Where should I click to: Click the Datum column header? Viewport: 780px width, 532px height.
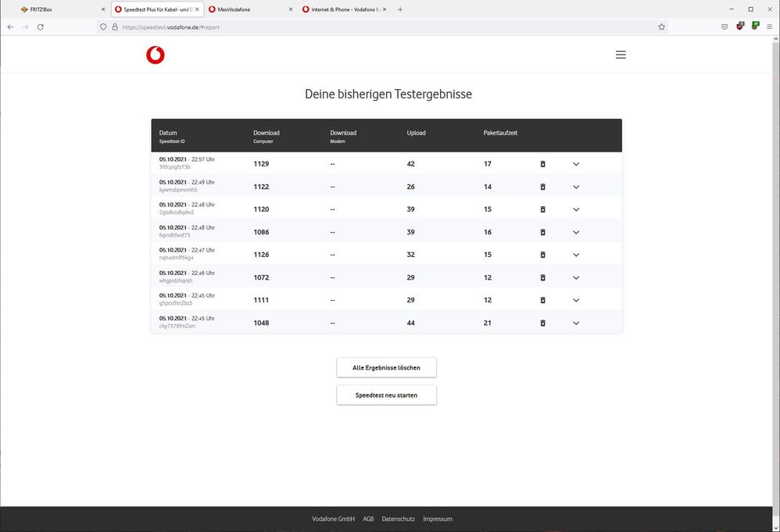(168, 133)
